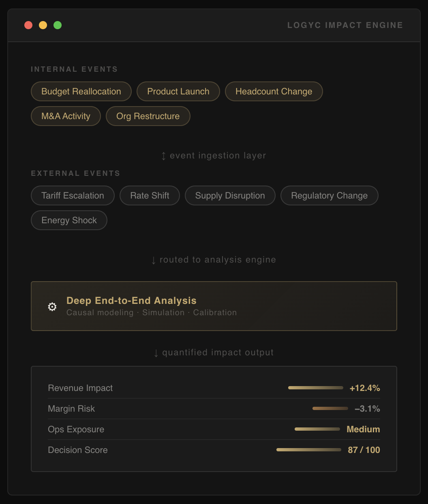Toggle the Supply Disruption chip
The image size is (428, 504).
tap(230, 195)
